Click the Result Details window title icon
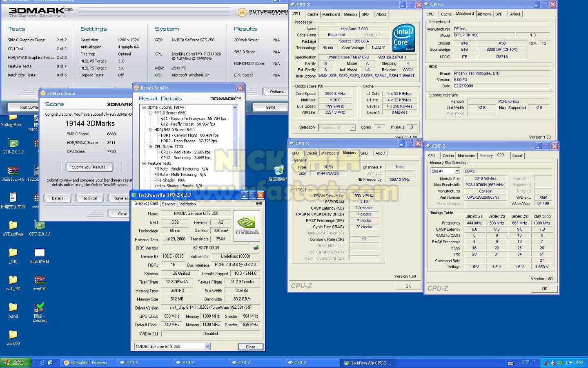The height and width of the screenshot is (368, 588). click(137, 88)
